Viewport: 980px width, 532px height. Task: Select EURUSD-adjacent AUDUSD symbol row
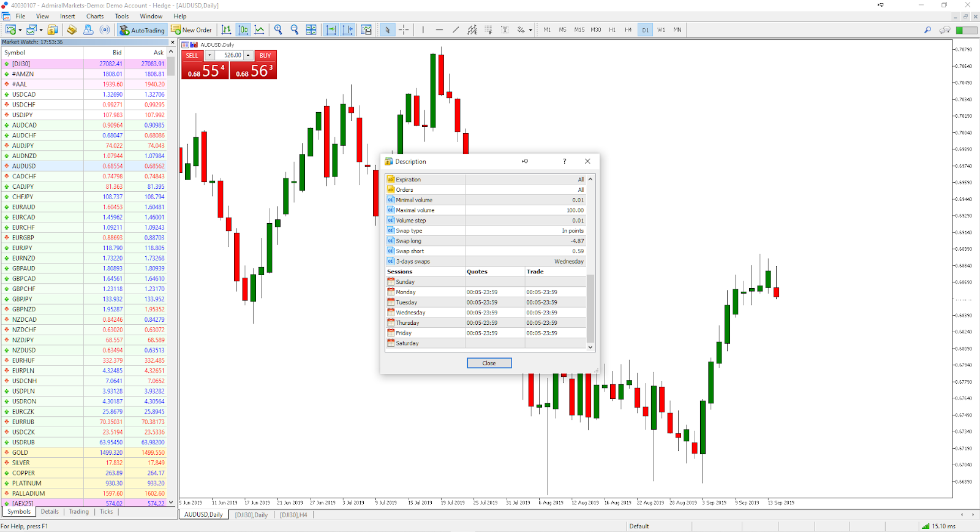coord(83,166)
